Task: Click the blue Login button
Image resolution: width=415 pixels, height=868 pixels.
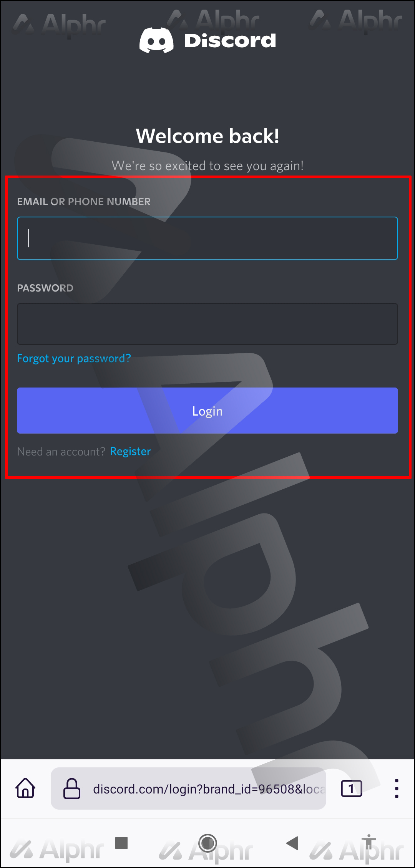Action: 207,411
